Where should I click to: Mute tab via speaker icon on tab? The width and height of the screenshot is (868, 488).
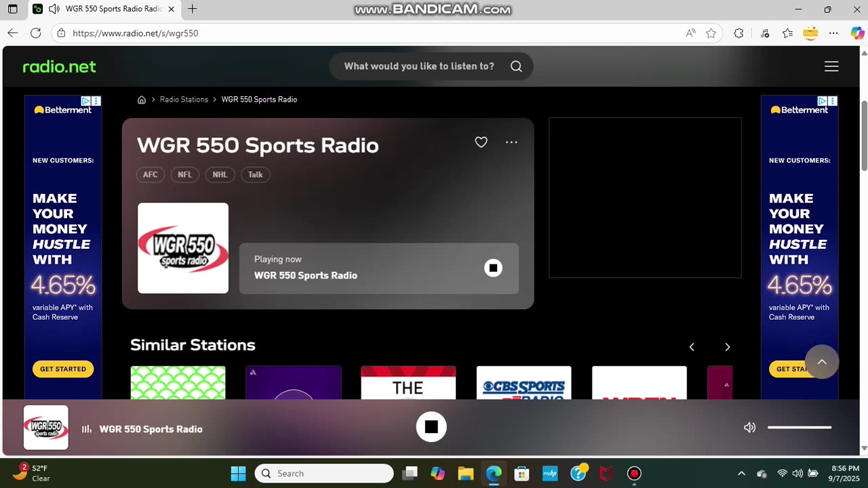point(54,9)
